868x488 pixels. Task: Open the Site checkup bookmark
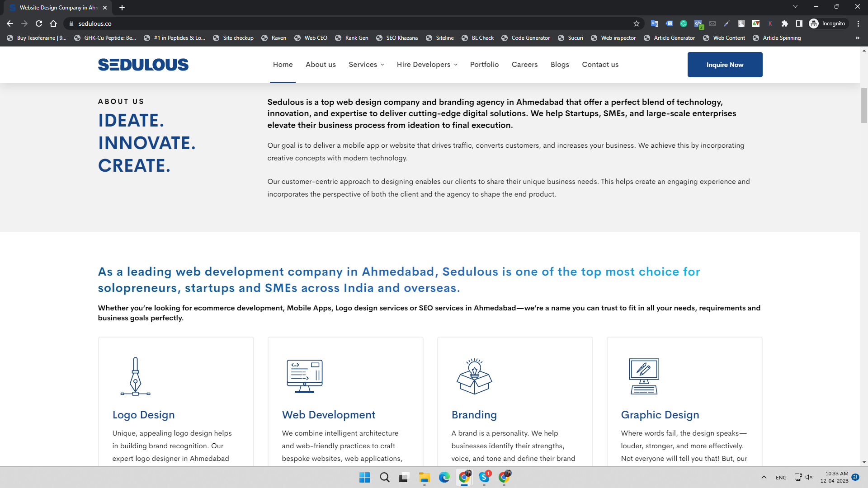coord(233,38)
